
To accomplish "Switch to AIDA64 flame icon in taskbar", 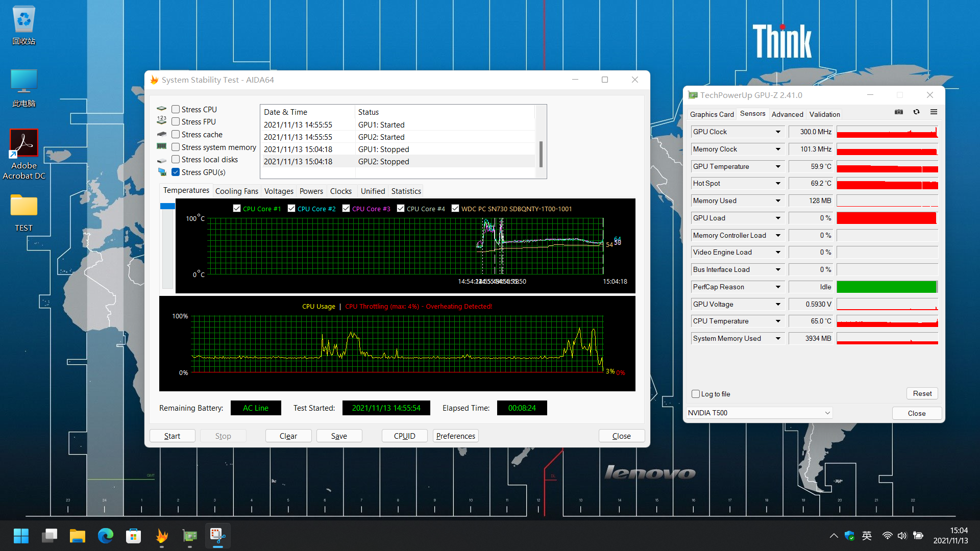I will tap(162, 536).
